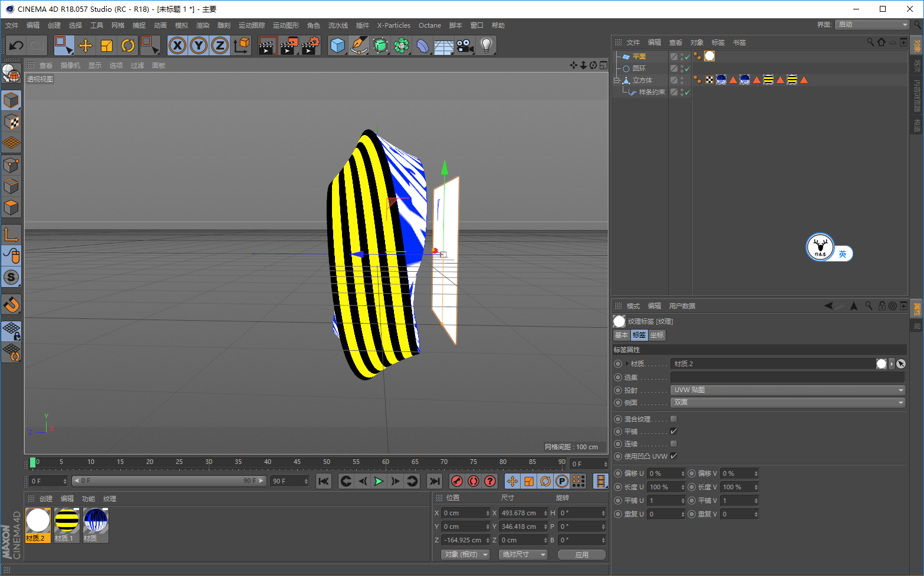Image resolution: width=924 pixels, height=576 pixels.
Task: Open the Octane menu
Action: [430, 25]
